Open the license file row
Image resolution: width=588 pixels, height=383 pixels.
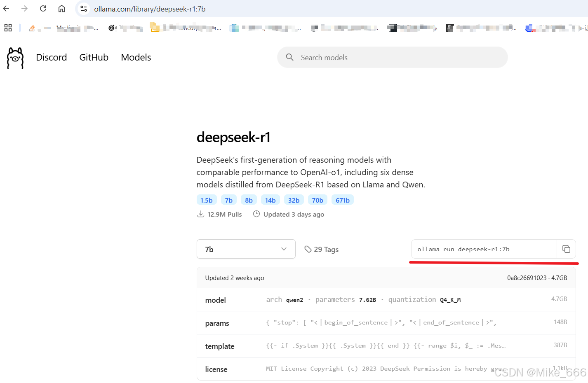386,369
